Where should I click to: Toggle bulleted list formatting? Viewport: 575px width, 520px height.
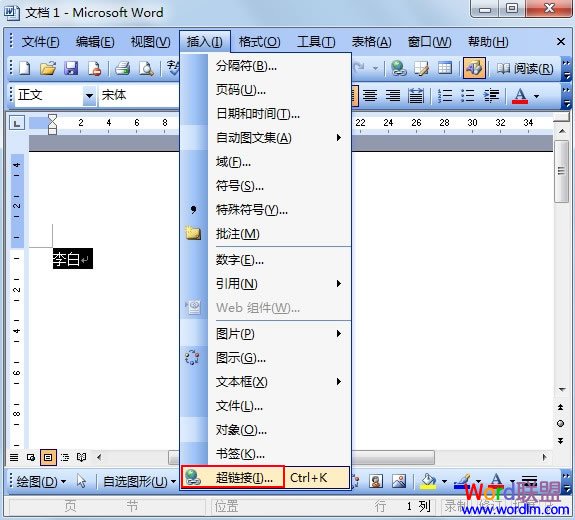tap(468, 96)
